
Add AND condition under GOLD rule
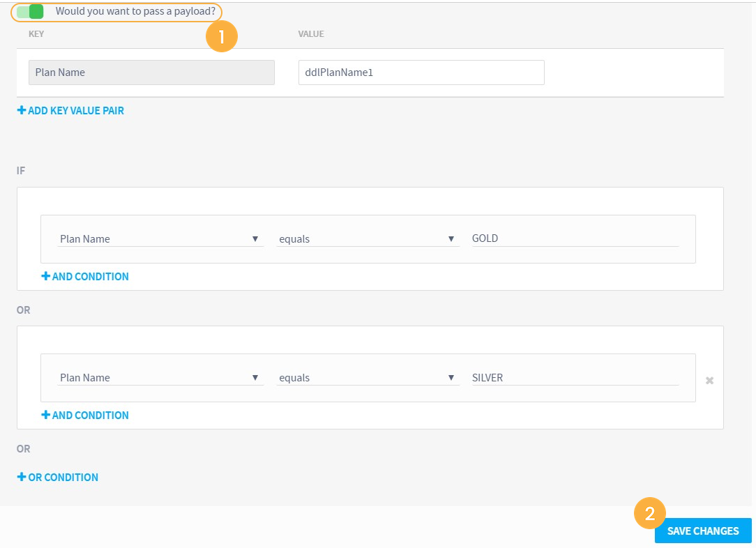pyautogui.click(x=85, y=276)
